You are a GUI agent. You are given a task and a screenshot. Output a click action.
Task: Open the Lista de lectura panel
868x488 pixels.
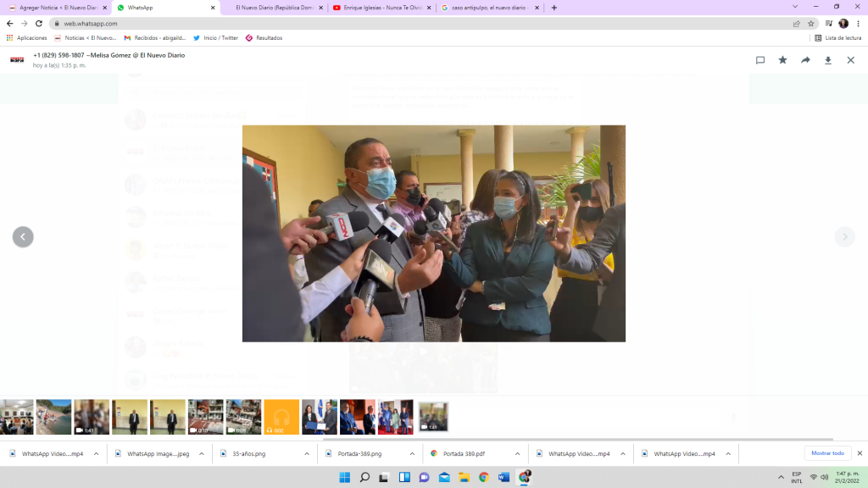(837, 38)
